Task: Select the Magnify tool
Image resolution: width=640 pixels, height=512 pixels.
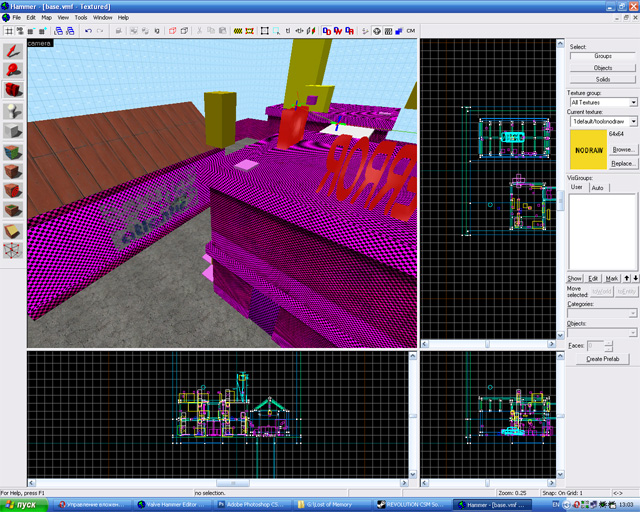Action: point(13,71)
